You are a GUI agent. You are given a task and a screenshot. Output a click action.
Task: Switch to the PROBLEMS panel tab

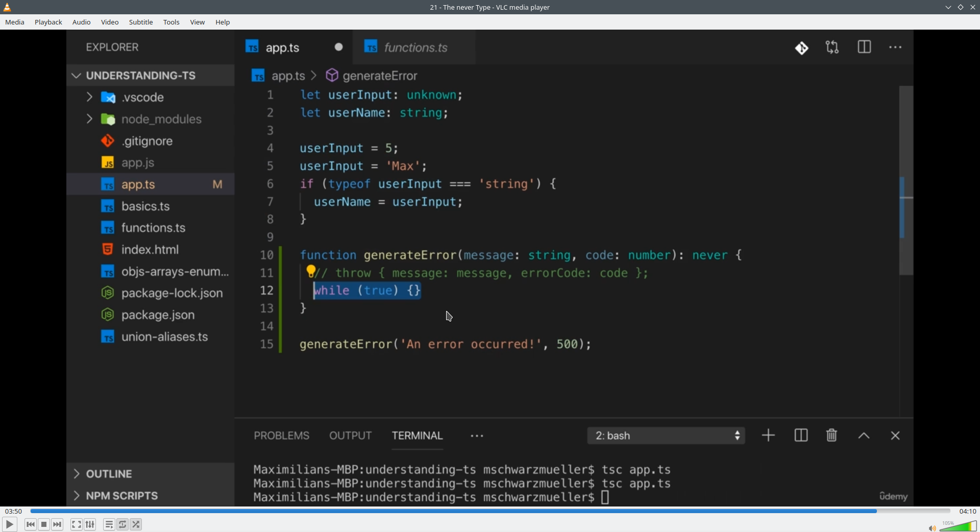282,436
